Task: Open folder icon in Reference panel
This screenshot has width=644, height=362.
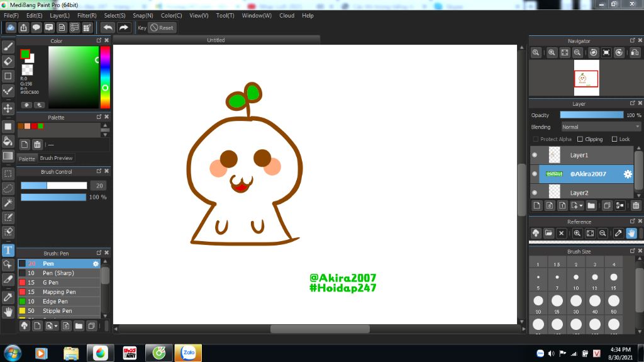Action: (x=548, y=233)
